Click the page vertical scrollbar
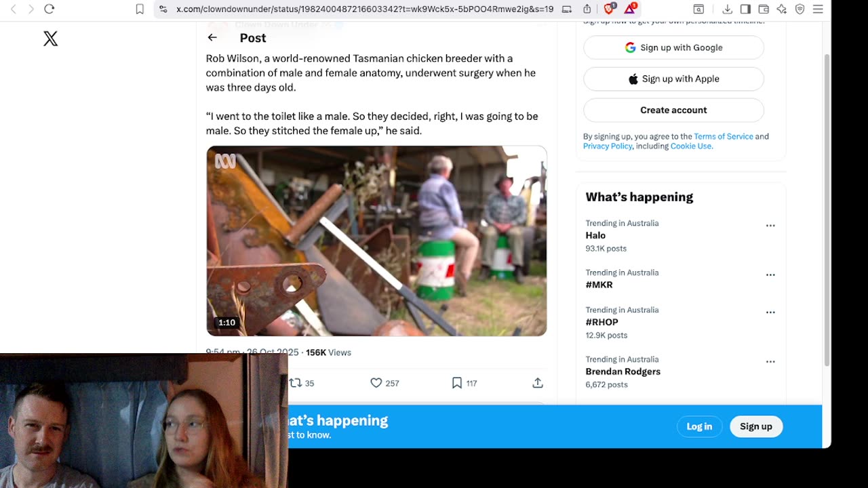Screen dimensions: 868x488 827,210
